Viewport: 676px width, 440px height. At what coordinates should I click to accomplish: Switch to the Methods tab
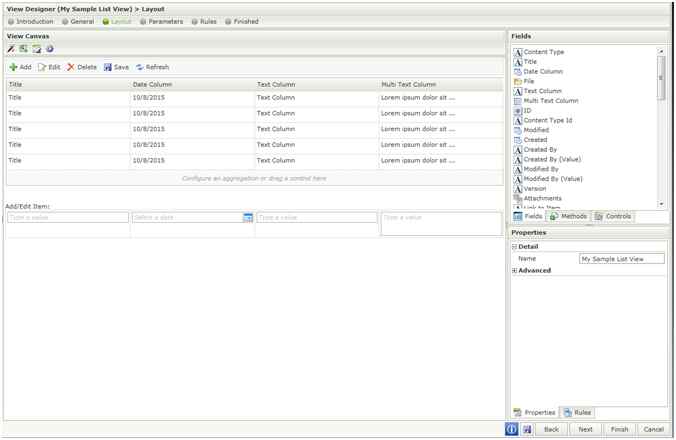pos(568,216)
